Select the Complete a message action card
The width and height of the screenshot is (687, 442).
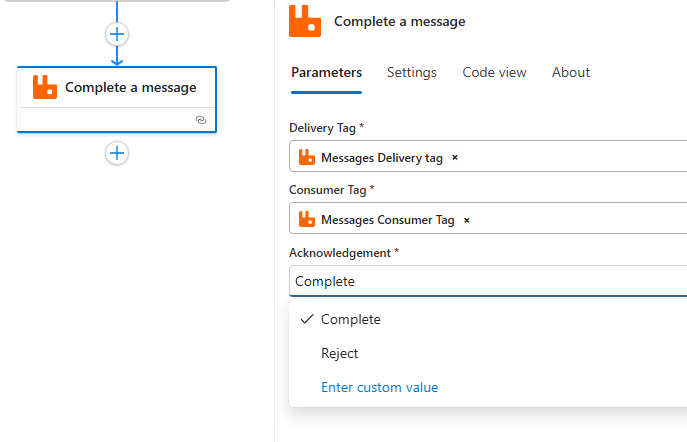130,88
